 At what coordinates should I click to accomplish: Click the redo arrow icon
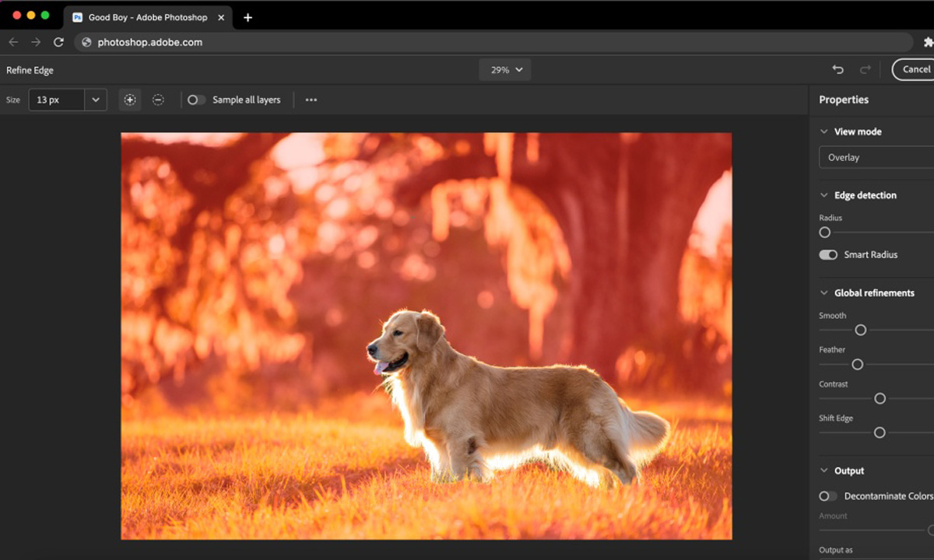pos(865,69)
